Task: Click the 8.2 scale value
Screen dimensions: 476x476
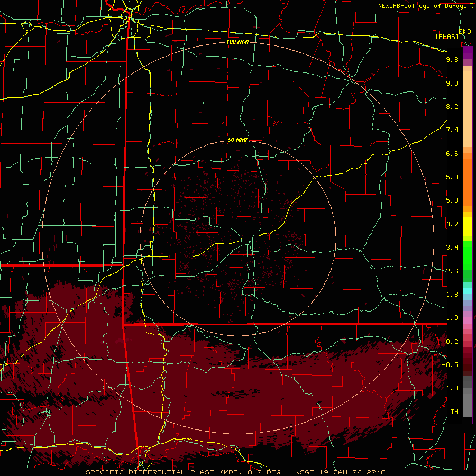Action: coord(452,106)
